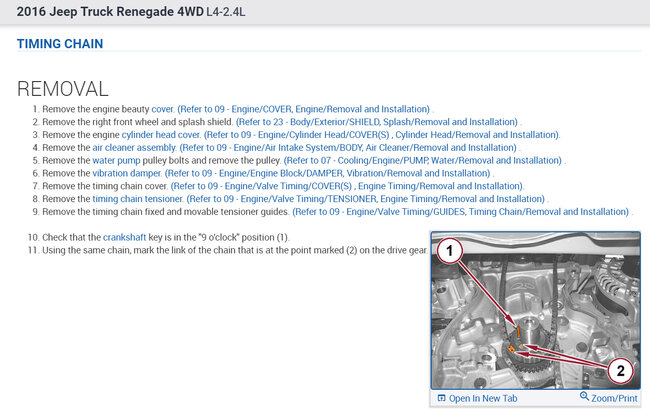Click the TIMING CHAIN section heading
This screenshot has height=417, width=650.
point(60,44)
